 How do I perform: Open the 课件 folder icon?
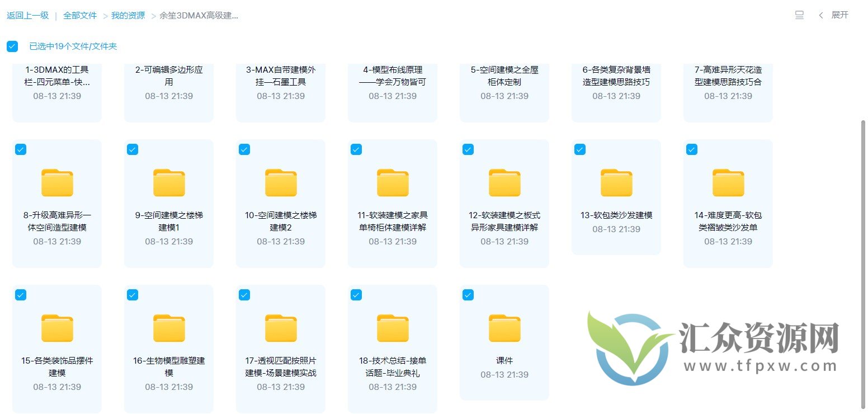tap(504, 328)
